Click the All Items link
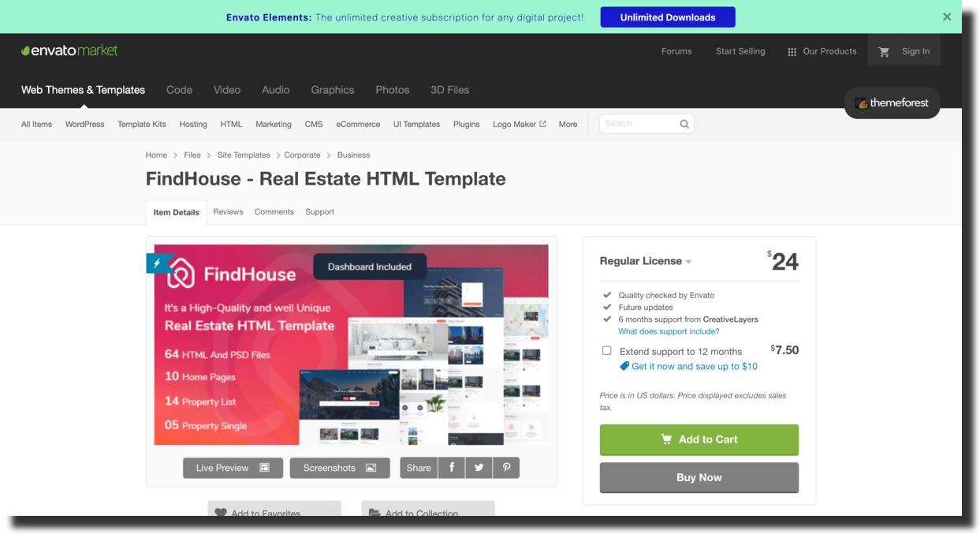 36,124
